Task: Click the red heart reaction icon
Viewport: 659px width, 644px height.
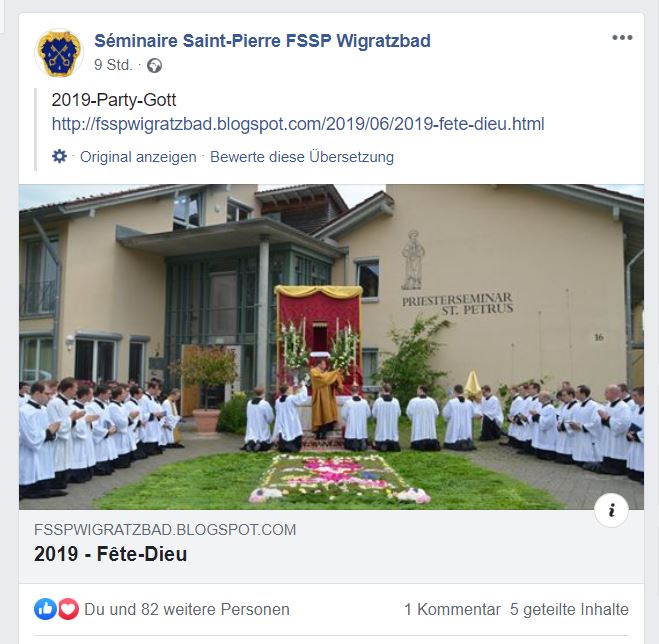Action: (68, 609)
